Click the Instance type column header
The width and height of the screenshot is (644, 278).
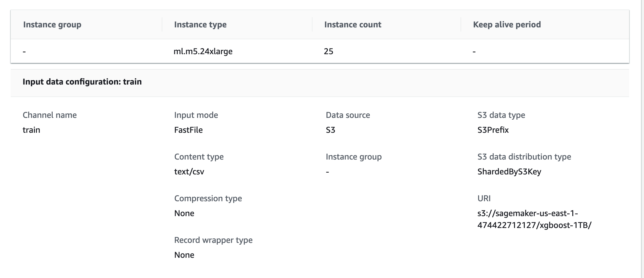click(x=200, y=24)
